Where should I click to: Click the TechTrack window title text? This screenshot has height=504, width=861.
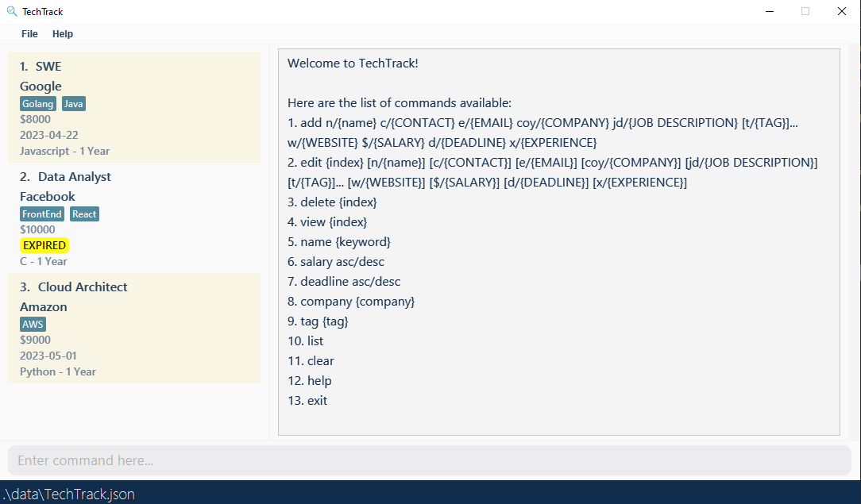pyautogui.click(x=42, y=12)
